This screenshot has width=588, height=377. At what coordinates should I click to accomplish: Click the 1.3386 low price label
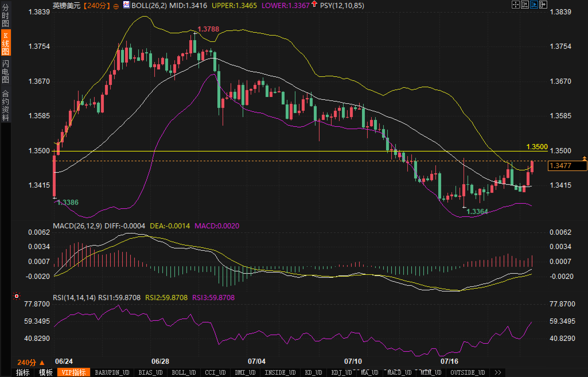(x=68, y=202)
